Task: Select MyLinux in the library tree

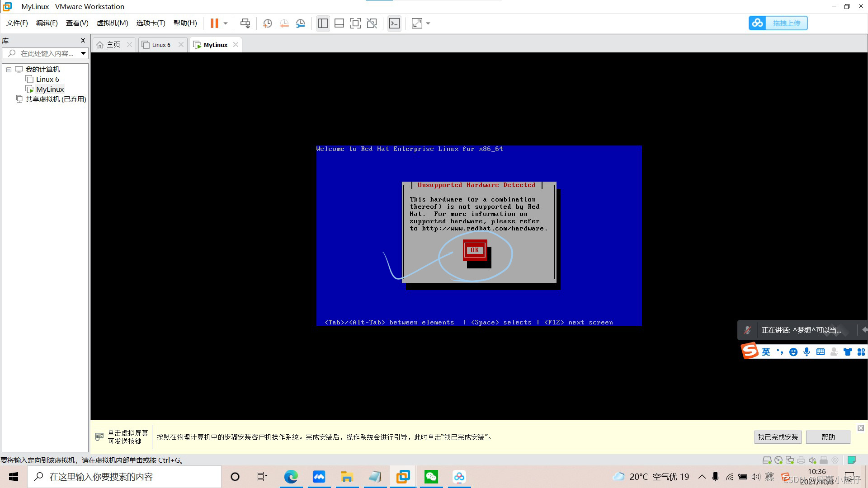Action: [x=50, y=89]
